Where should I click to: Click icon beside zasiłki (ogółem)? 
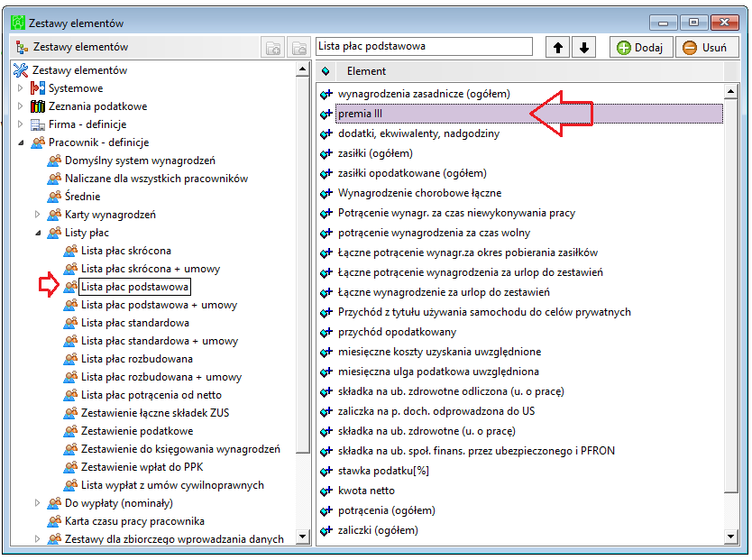[x=326, y=153]
